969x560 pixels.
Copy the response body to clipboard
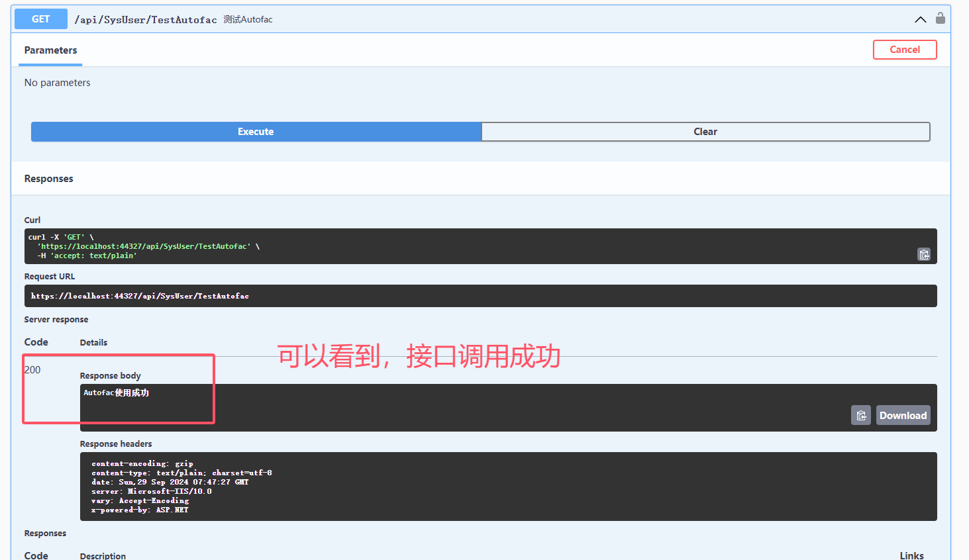coord(860,415)
